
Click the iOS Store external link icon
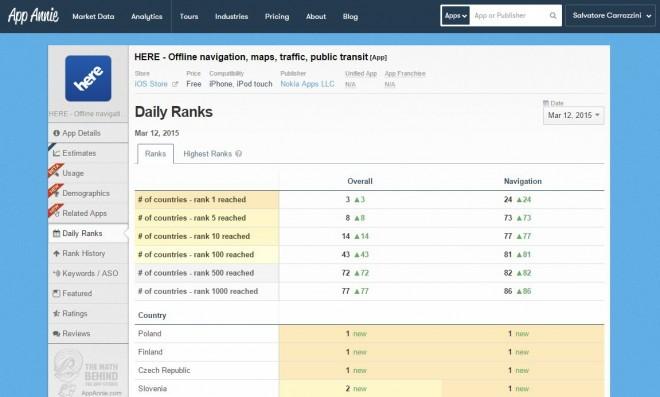(x=175, y=84)
